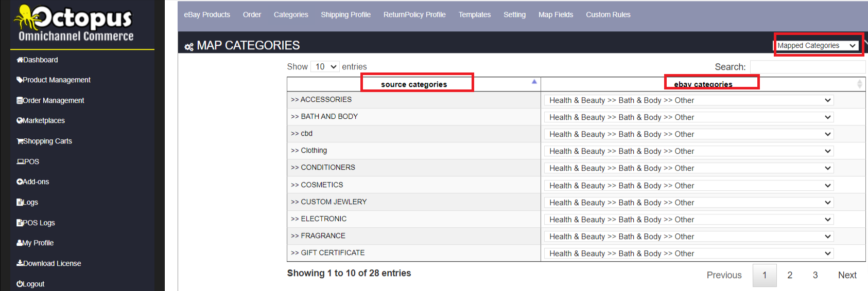Click the Add-ons plus icon

pyautogui.click(x=20, y=181)
